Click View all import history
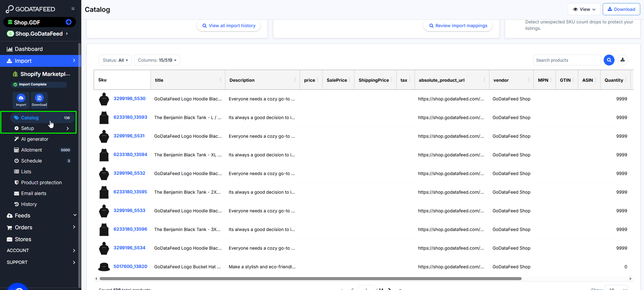Image resolution: width=644 pixels, height=290 pixels. click(228, 25)
